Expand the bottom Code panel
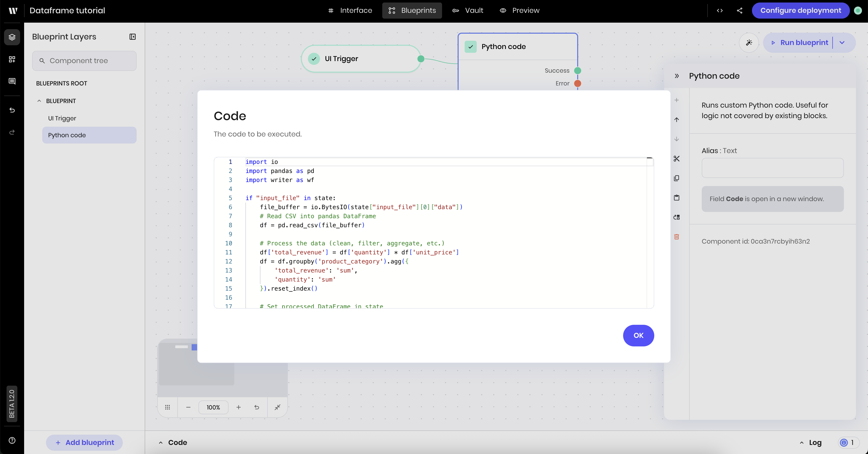 click(173, 442)
